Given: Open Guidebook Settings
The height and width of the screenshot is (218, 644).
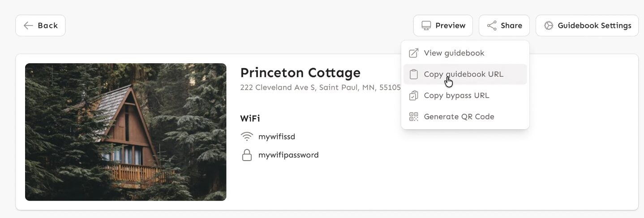Looking at the screenshot, I should [x=587, y=26].
